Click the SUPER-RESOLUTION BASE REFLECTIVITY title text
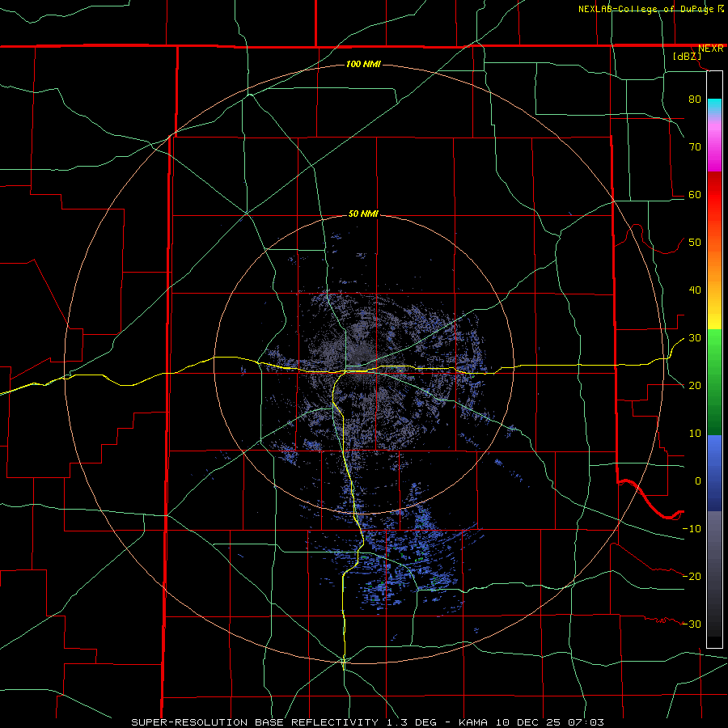The image size is (728, 728). pyautogui.click(x=255, y=722)
